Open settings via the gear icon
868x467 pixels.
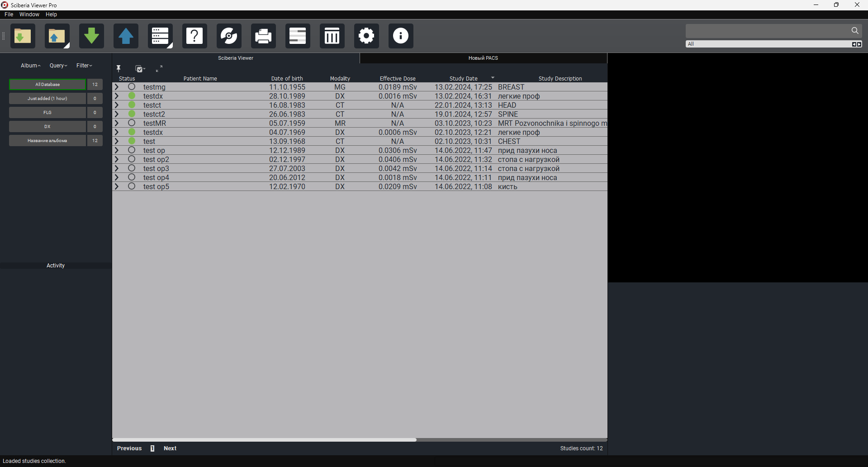(366, 36)
